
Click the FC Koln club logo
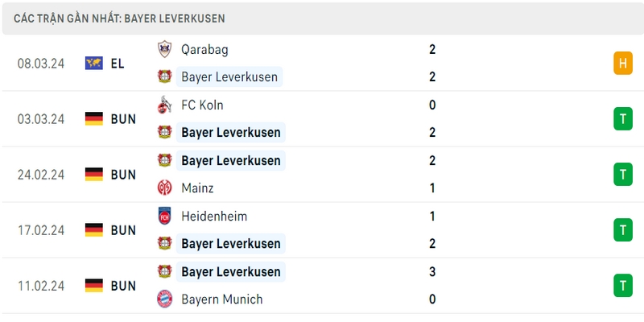point(165,105)
